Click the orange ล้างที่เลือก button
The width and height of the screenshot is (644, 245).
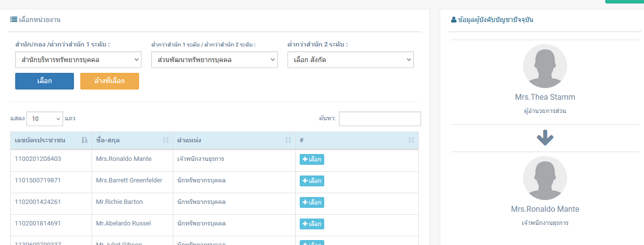pos(110,81)
